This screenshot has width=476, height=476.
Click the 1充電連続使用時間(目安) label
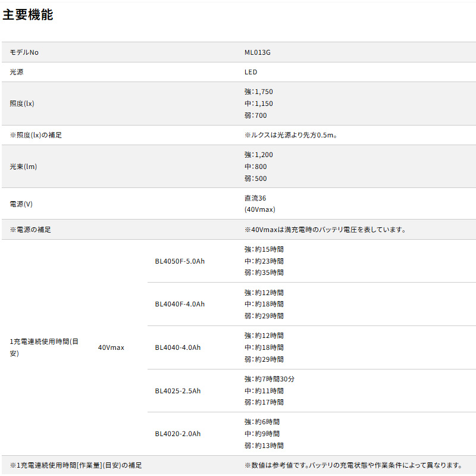44,347
